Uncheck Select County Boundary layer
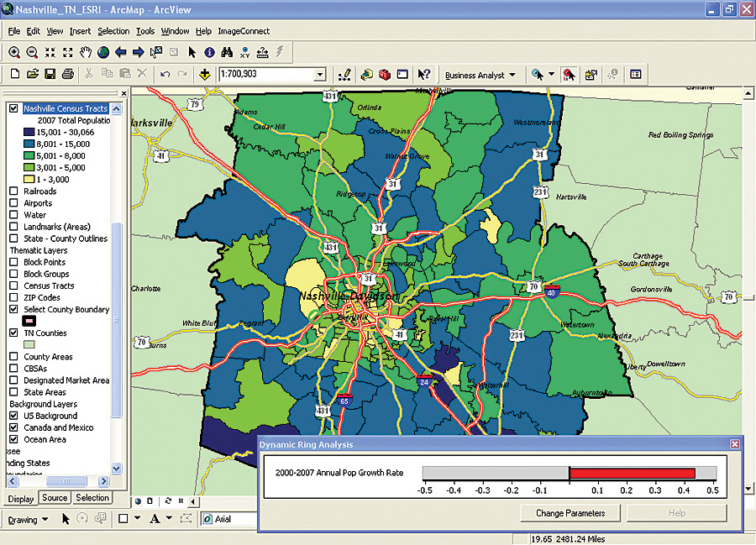Screen dimensions: 756x545 pos(13,309)
